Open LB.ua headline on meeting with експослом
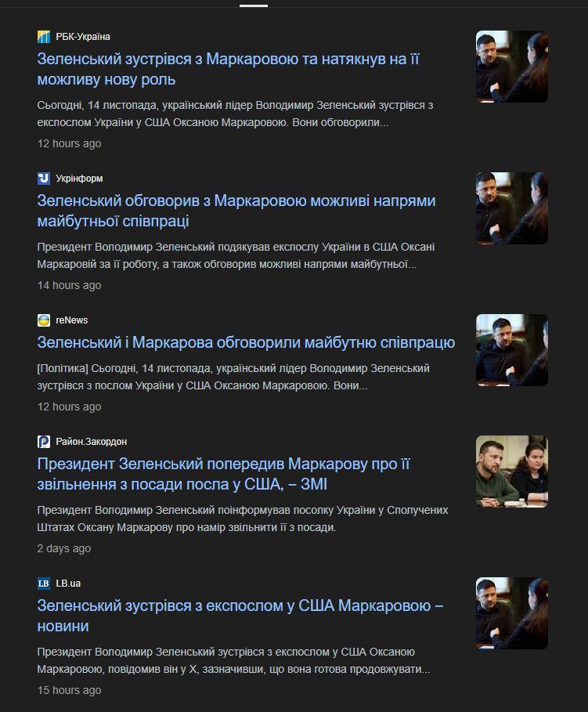Viewport: 588px width, 712px height. [240, 616]
